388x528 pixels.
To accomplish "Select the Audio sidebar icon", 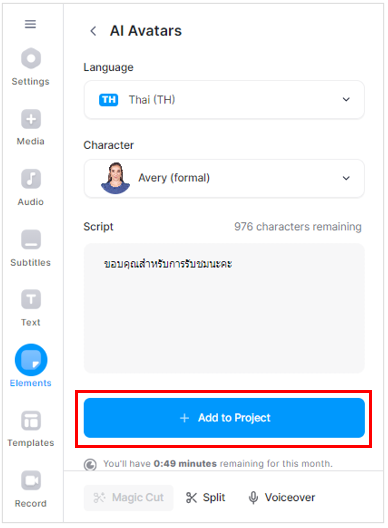I will [x=31, y=179].
